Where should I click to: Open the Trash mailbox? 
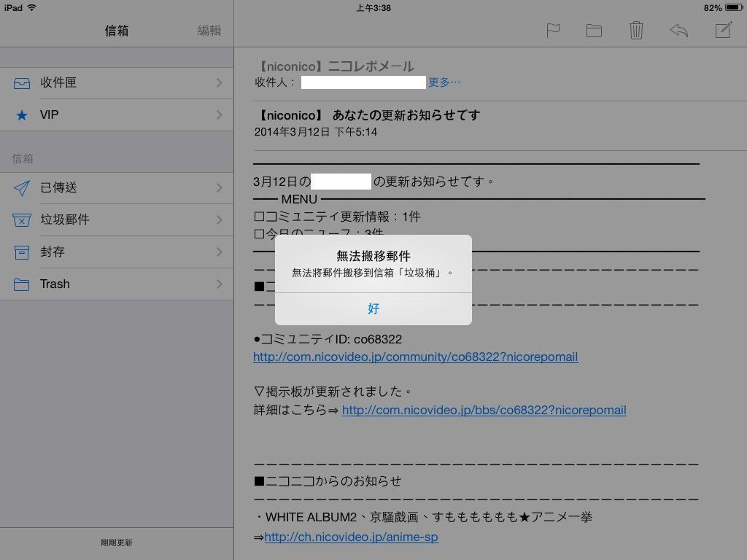[117, 284]
